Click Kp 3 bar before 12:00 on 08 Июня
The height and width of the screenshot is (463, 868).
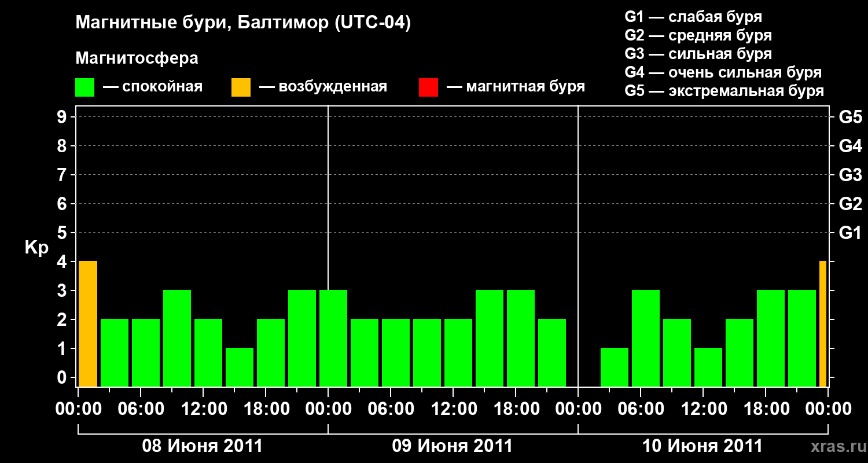pyautogui.click(x=177, y=338)
